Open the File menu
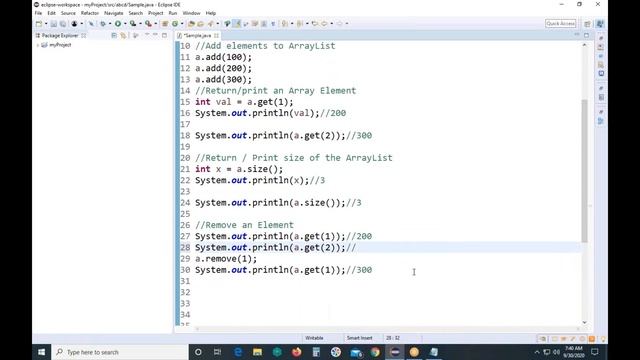The image size is (640, 360). pyautogui.click(x=38, y=13)
